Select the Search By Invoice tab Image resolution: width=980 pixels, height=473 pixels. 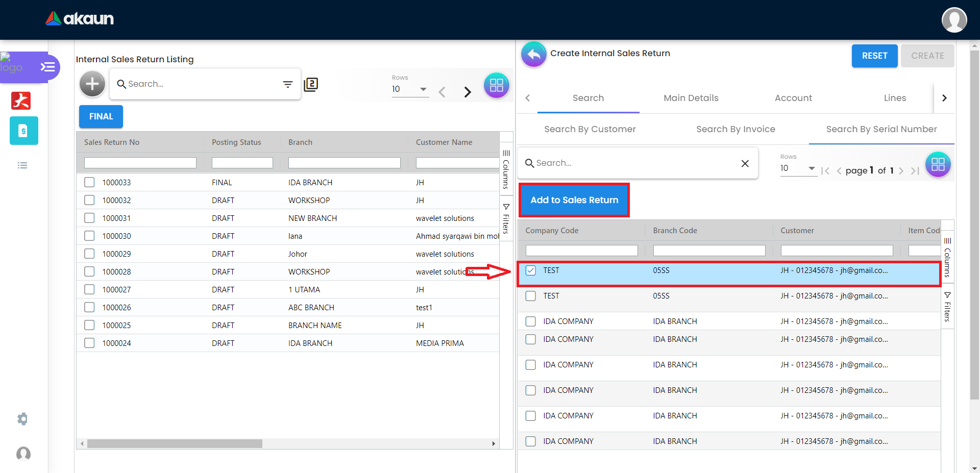(x=735, y=129)
